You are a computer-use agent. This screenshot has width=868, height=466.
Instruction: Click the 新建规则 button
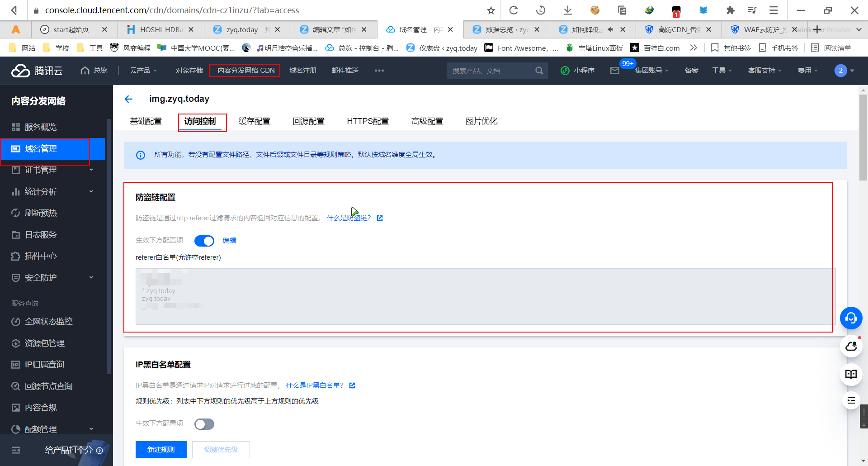point(160,449)
